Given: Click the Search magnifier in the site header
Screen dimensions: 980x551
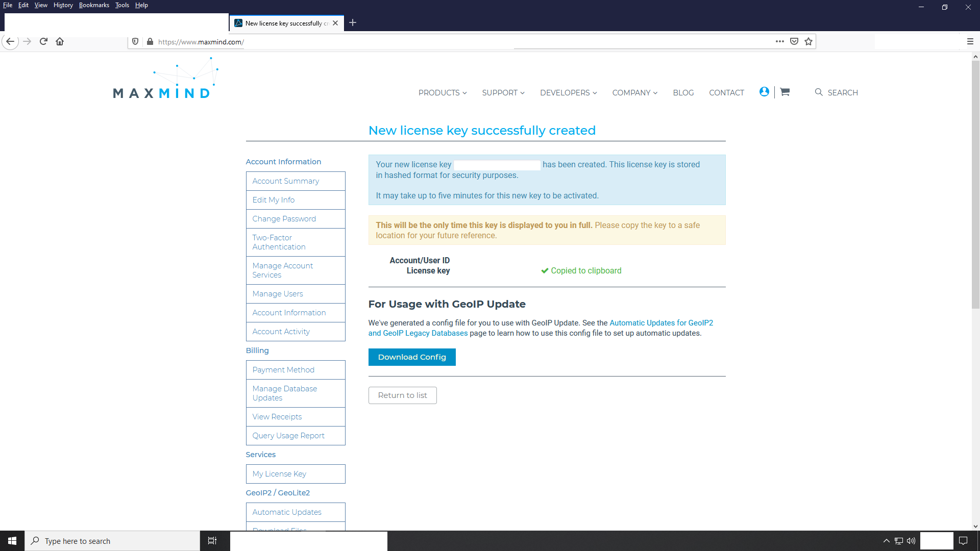Looking at the screenshot, I should (x=819, y=92).
